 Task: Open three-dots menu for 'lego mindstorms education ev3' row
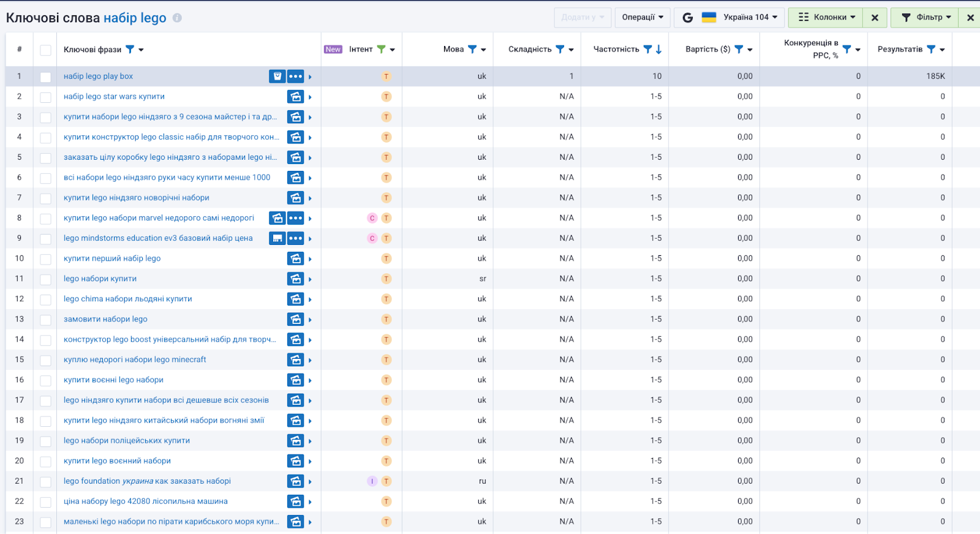(296, 238)
